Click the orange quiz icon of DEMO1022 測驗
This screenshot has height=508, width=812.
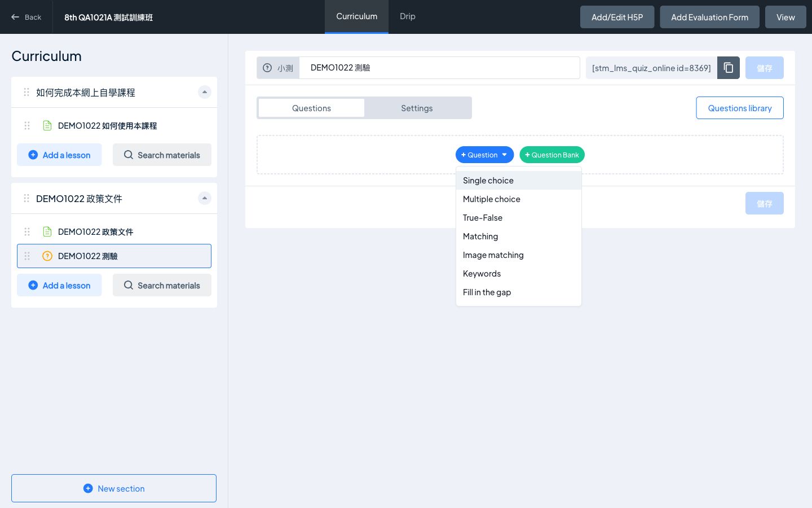pos(47,256)
